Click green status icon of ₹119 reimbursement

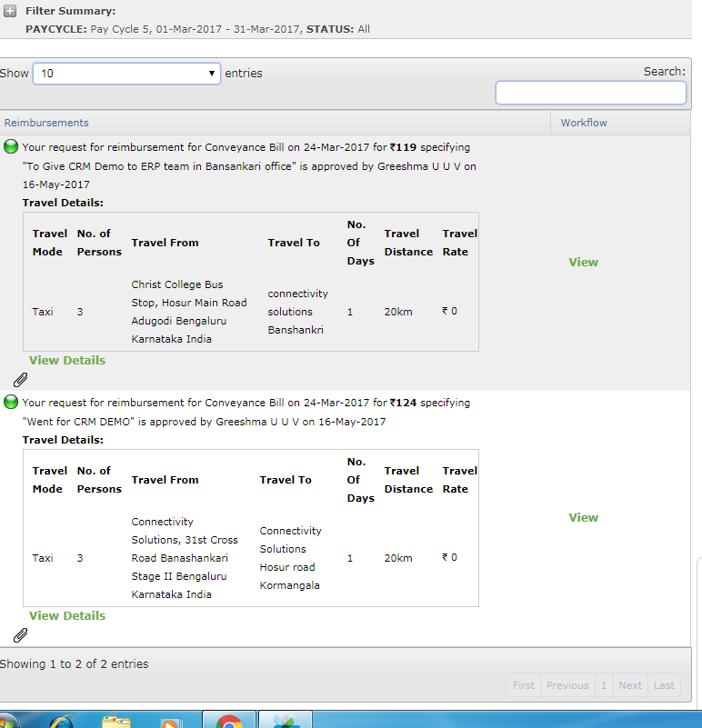(11, 146)
